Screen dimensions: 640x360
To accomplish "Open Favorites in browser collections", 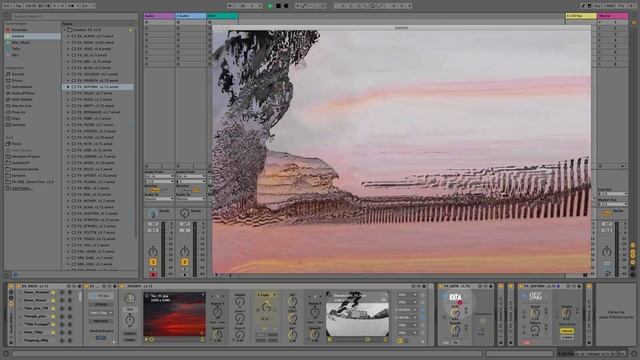I will point(20,30).
